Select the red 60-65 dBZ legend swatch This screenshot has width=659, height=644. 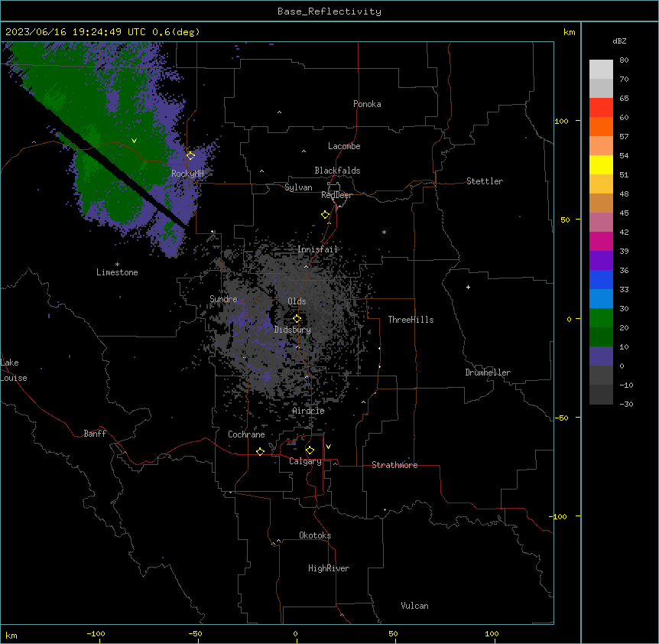click(601, 108)
